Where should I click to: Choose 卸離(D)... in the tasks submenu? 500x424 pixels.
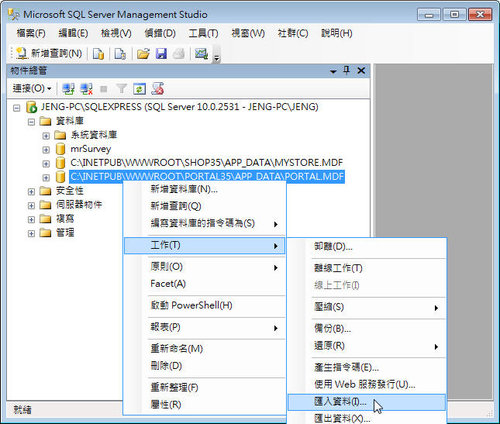367,247
